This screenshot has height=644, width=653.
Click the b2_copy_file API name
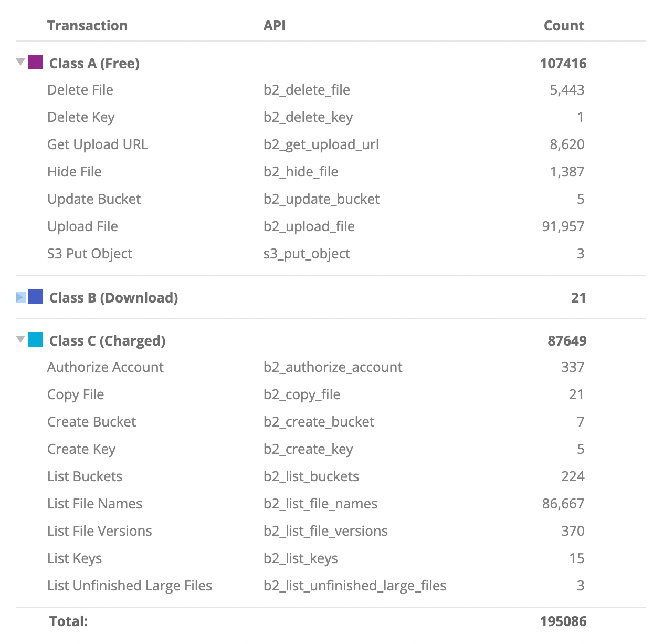302,394
